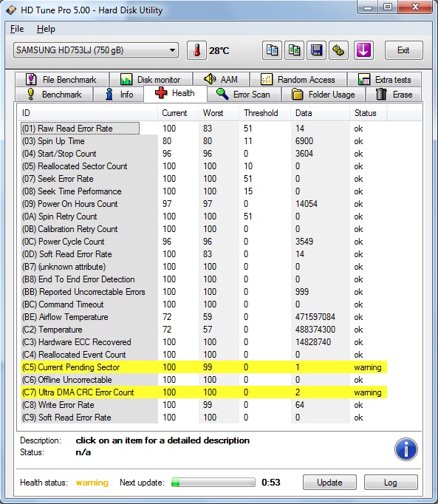The width and height of the screenshot is (438, 504).
Task: Select the (C8) Write Error Rate row
Action: tap(204, 404)
